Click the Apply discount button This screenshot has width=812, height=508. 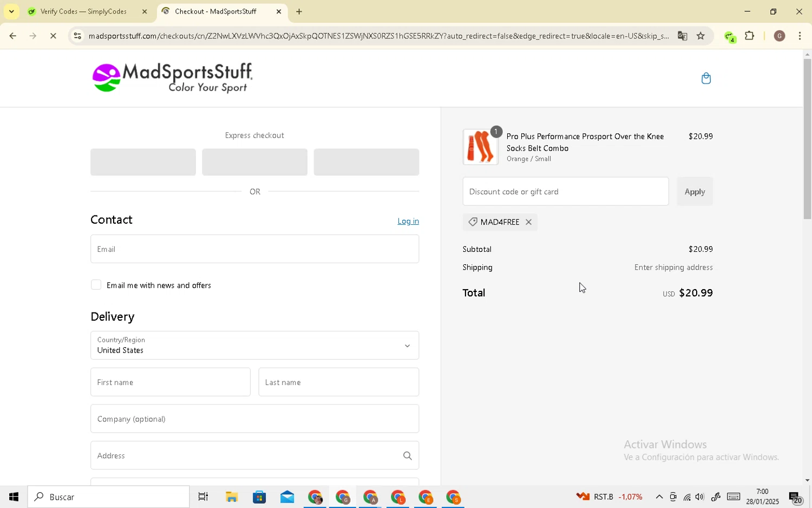tap(695, 191)
